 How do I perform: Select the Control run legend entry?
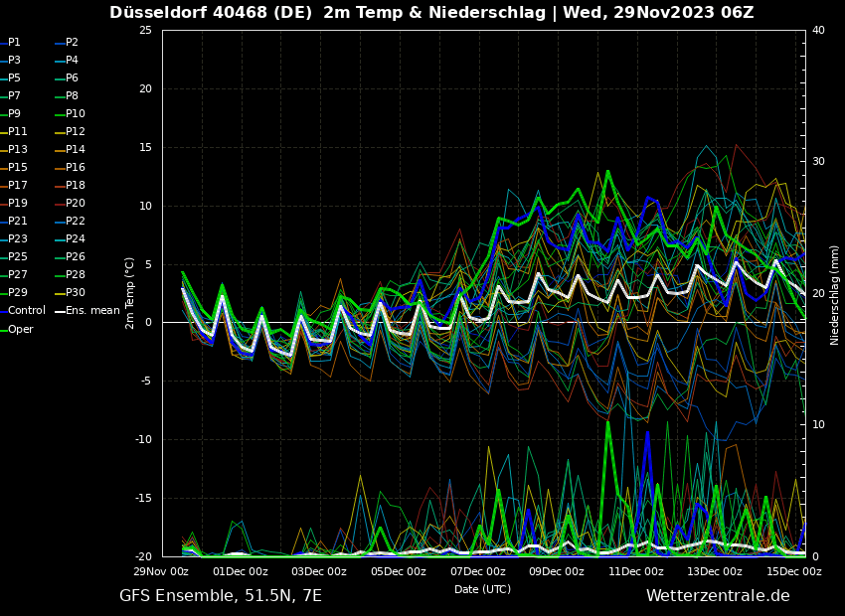[x=26, y=311]
